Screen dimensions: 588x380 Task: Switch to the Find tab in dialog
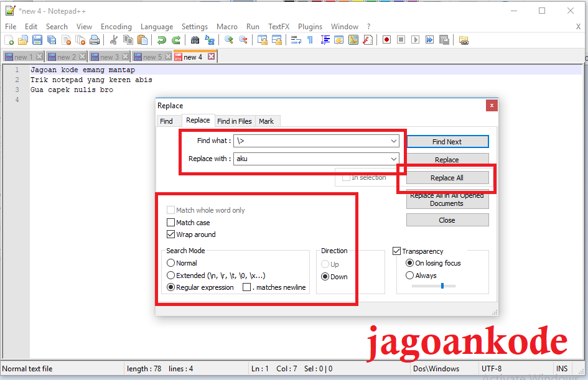tap(166, 121)
